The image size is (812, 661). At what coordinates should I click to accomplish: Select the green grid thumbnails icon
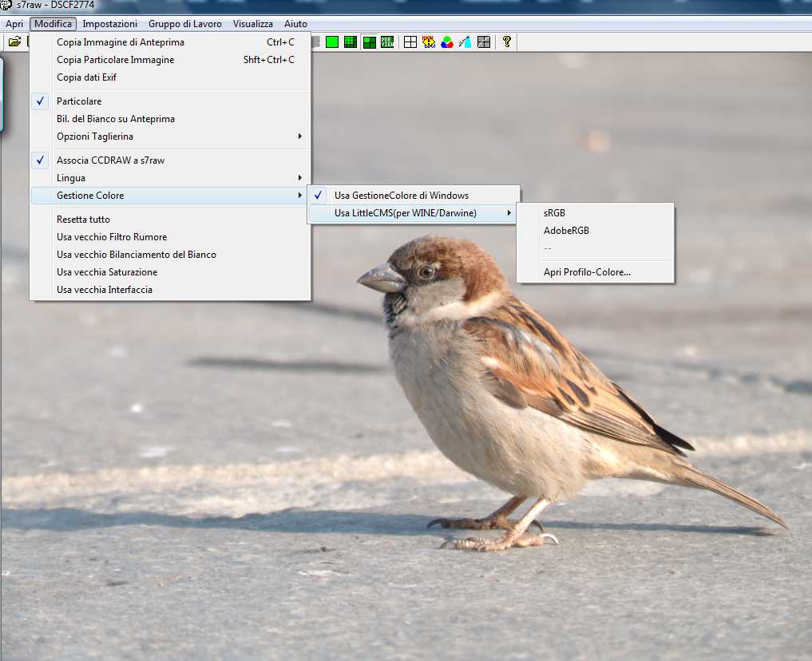(x=351, y=42)
